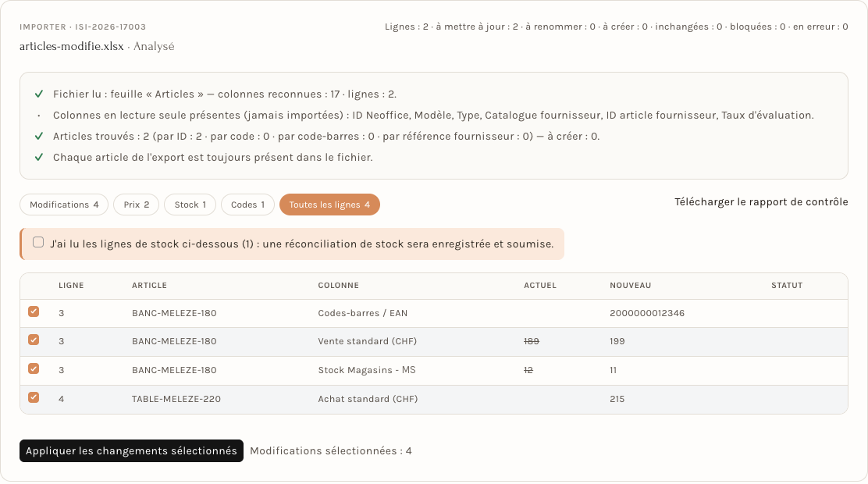Download via Télécharger le rapport de contrôle
This screenshot has width=868, height=484.
761,202
